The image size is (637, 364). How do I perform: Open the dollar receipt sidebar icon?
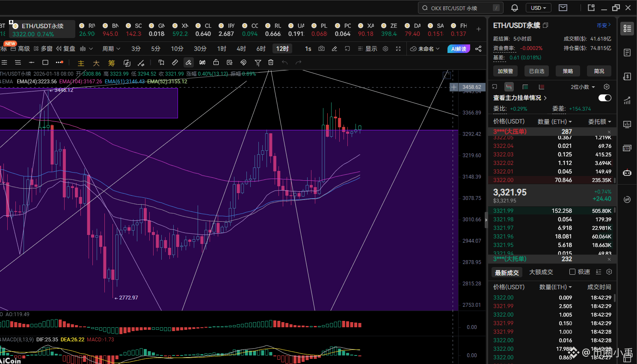click(627, 76)
